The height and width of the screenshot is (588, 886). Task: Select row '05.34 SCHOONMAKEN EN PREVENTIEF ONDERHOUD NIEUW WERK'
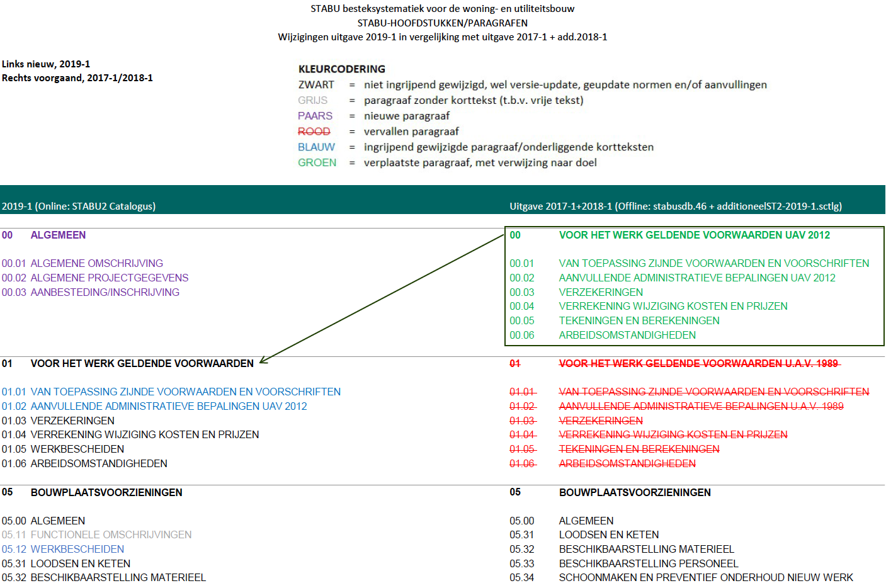(x=681, y=578)
